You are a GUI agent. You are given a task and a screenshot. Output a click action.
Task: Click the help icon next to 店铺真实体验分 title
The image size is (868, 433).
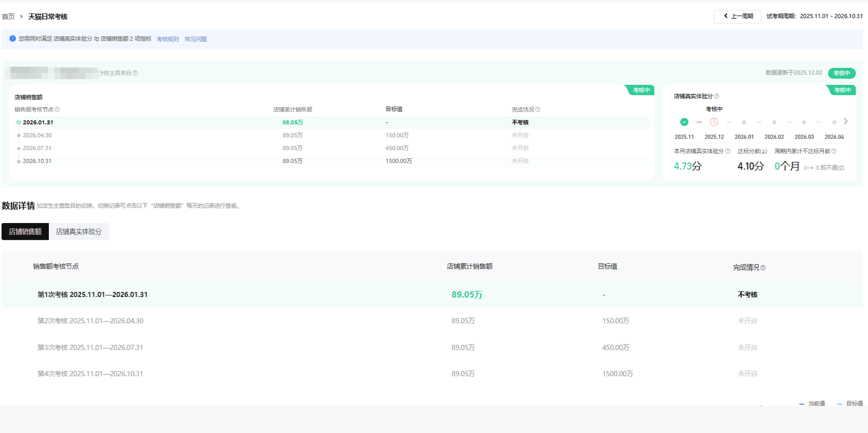coord(717,96)
